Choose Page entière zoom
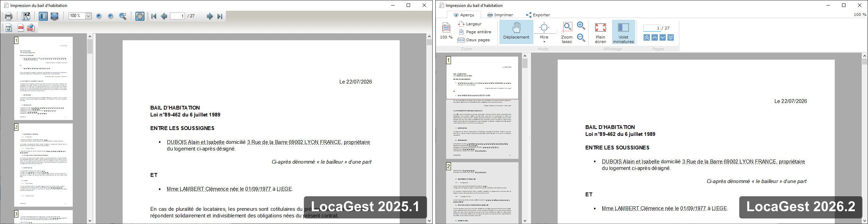The width and height of the screenshot is (868, 224). click(475, 32)
